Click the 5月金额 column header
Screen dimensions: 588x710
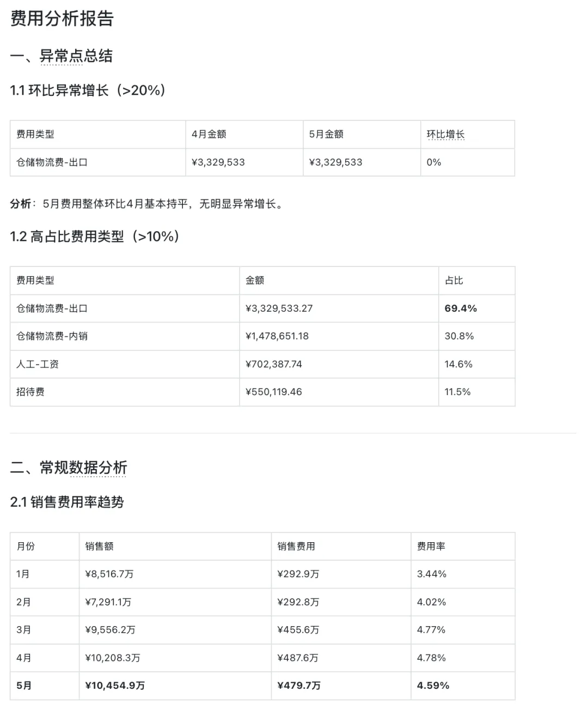[326, 134]
